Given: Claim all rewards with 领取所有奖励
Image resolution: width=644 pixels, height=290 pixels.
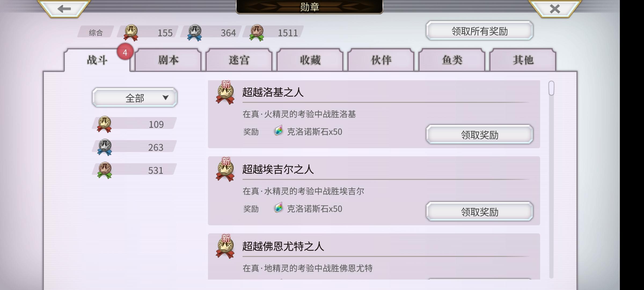Looking at the screenshot, I should (480, 31).
